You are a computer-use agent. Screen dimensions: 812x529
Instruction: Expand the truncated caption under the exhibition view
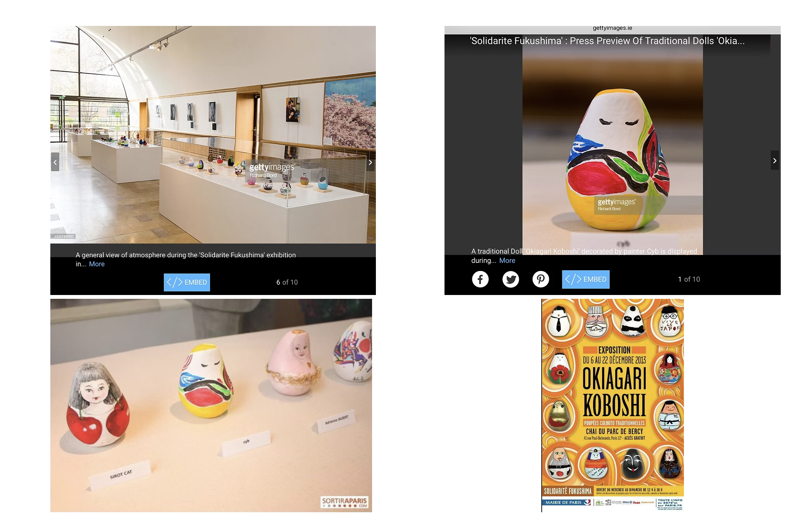tap(96, 264)
